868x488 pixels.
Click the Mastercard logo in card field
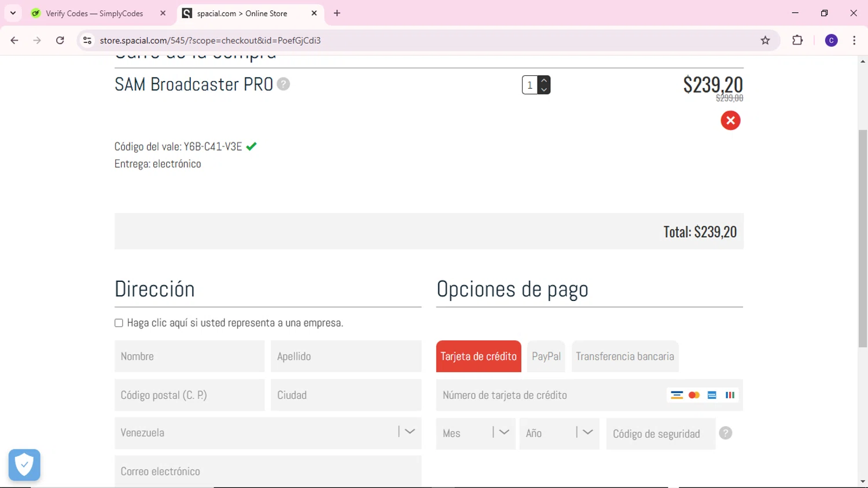tap(694, 395)
